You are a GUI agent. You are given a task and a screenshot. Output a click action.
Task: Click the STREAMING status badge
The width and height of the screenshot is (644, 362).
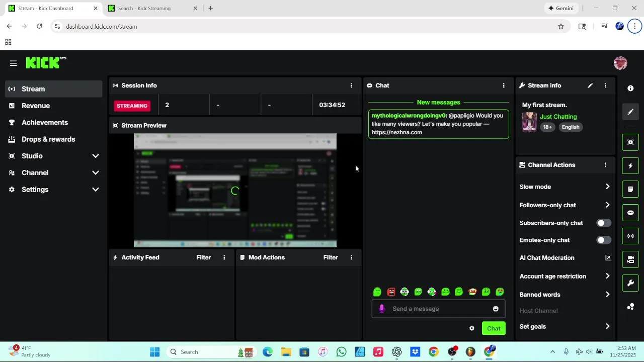(132, 106)
